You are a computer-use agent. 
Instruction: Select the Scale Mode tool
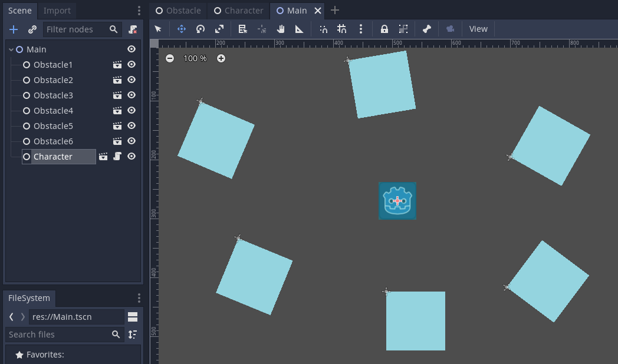click(219, 28)
